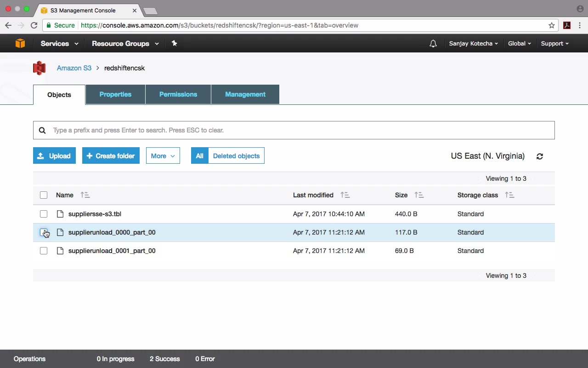Go forward with the browser forward arrow
Screen dimensions: 588x368
point(21,25)
